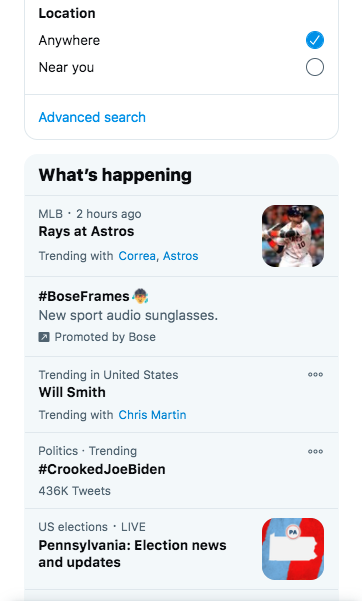The height and width of the screenshot is (601, 362).
Task: Click the 436K Tweets count
Action: [74, 491]
